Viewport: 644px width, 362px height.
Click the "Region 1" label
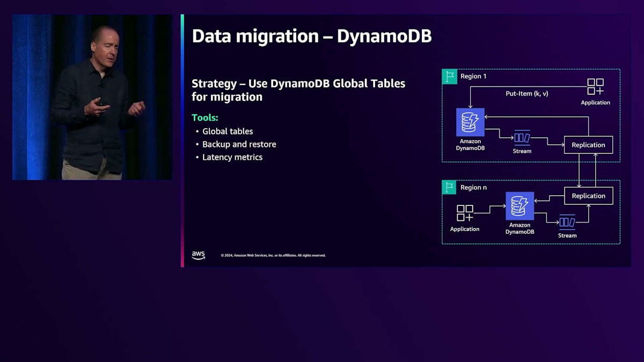(473, 76)
